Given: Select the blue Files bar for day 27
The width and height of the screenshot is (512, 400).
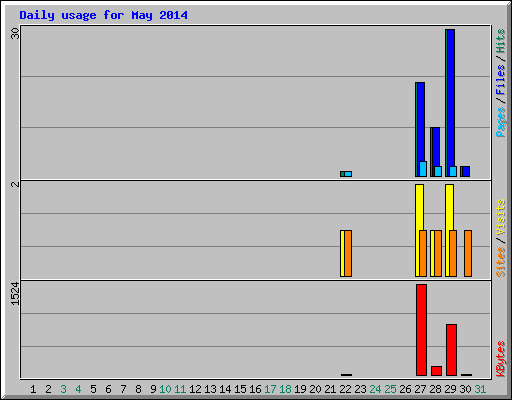Looking at the screenshot, I should 421,122.
